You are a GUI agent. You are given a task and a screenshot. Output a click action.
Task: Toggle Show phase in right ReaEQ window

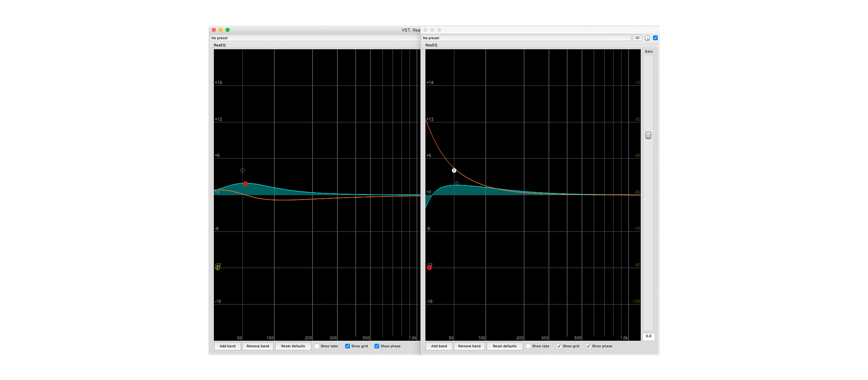(588, 346)
